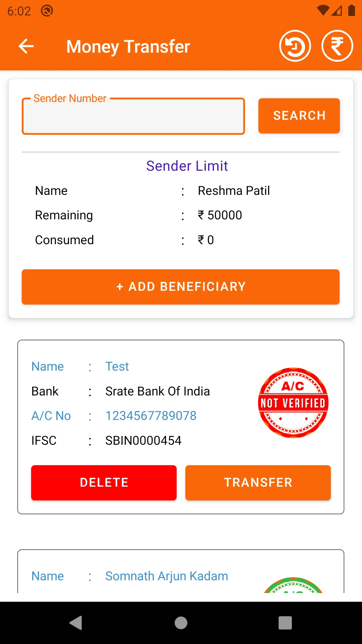Transfer money to Test beneficiary
The height and width of the screenshot is (644, 362).
(258, 483)
